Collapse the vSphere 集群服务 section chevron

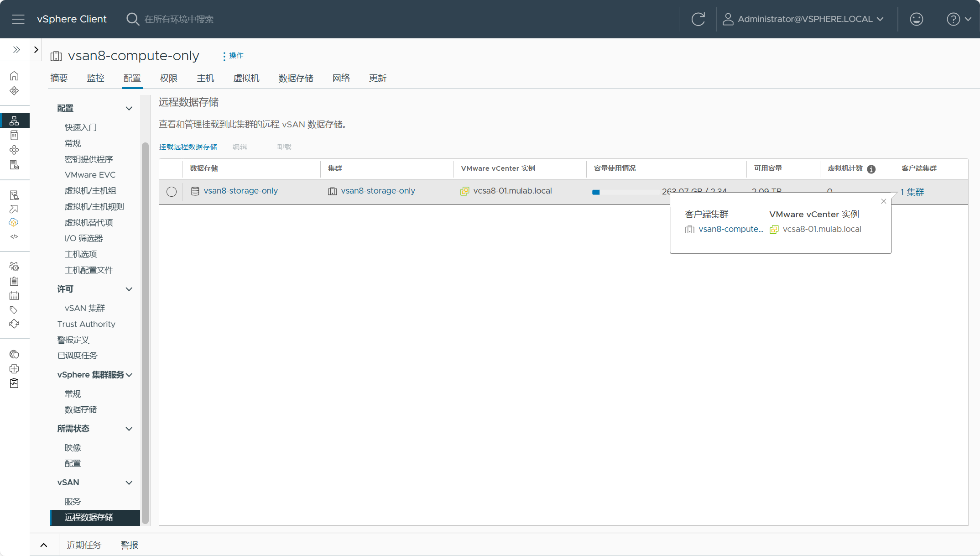pos(129,375)
